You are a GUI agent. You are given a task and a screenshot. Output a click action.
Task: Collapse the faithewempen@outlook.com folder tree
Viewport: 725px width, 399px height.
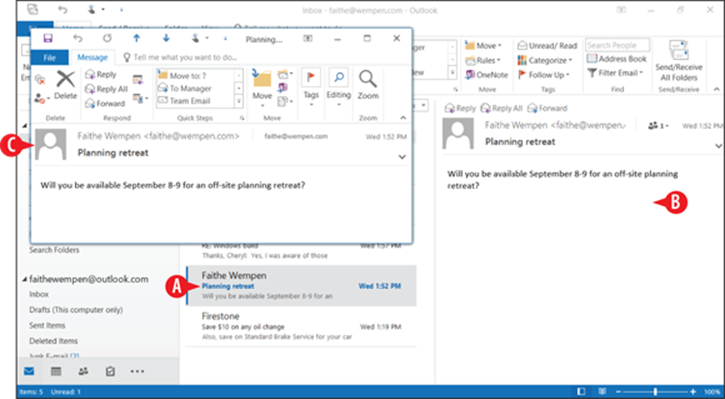pos(25,279)
